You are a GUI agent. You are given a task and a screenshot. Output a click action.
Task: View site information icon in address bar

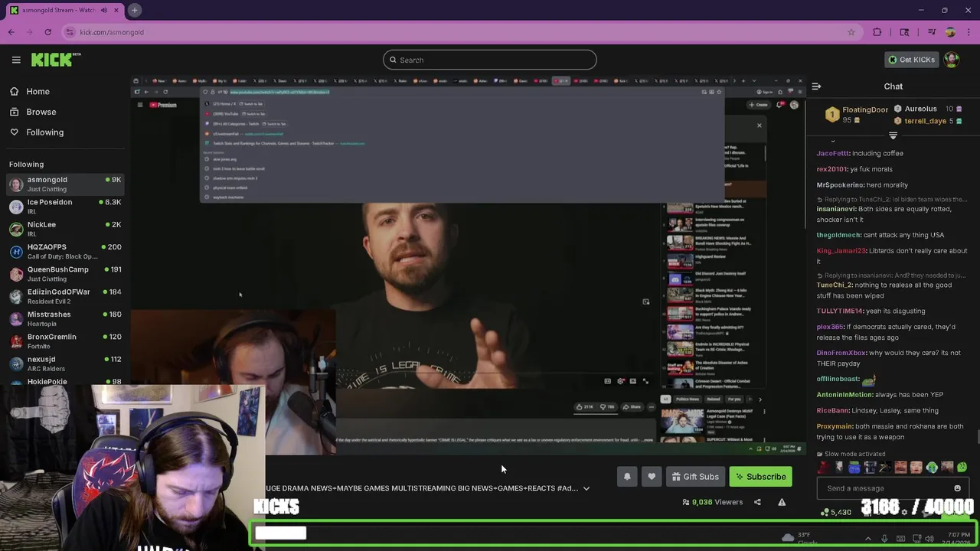click(x=70, y=32)
